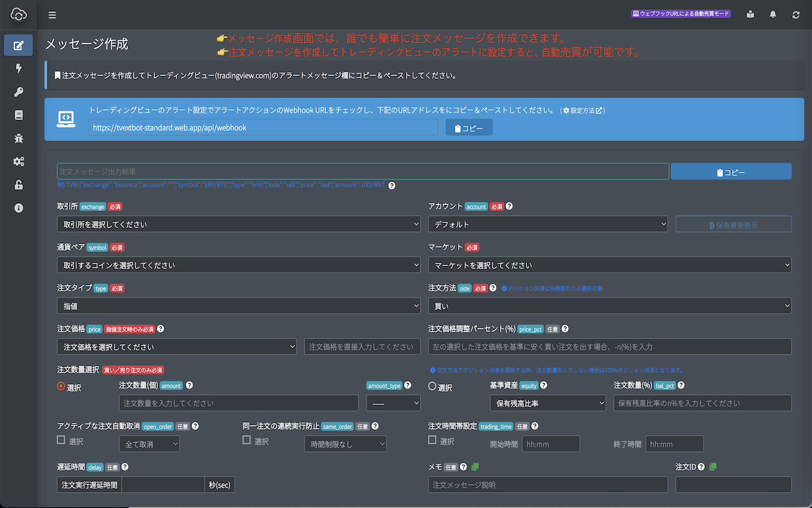This screenshot has width=812, height=508.
Task: Open the info icon at sidebar bottom
Action: tap(18, 207)
